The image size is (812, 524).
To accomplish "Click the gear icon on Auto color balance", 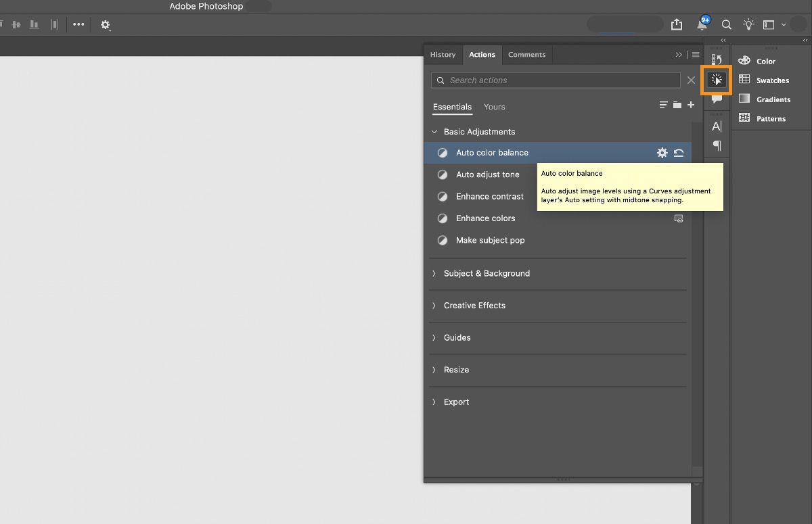I will click(662, 153).
